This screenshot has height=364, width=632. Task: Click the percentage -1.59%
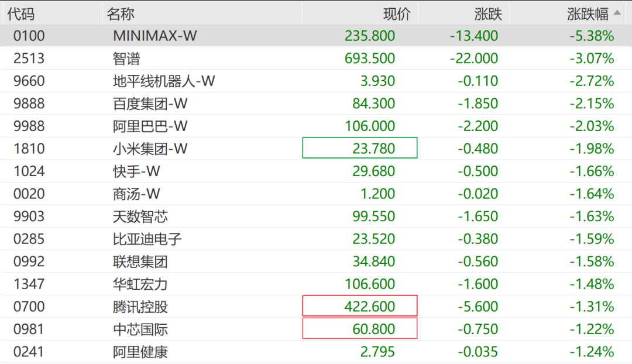[592, 239]
